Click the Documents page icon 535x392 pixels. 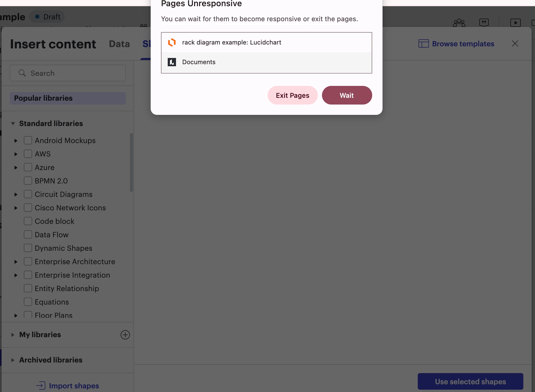172,62
